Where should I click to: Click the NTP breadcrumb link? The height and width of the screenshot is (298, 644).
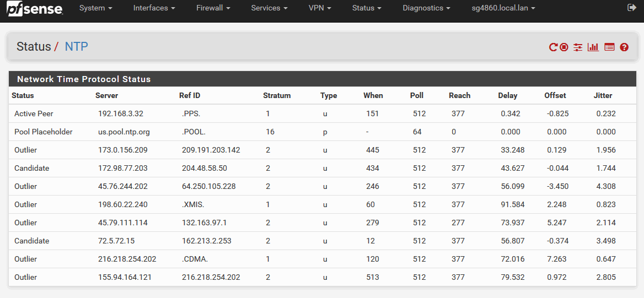point(77,46)
